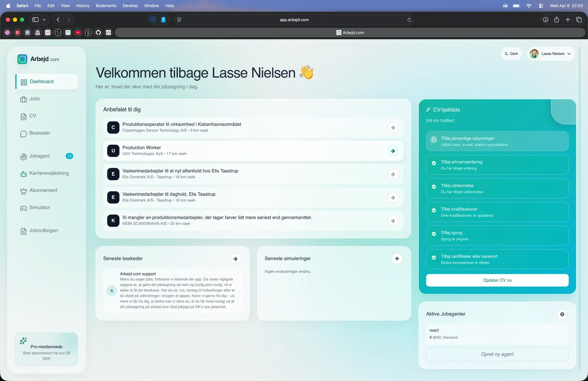Open the Apple menu
This screenshot has height=381, width=588.
pyautogui.click(x=8, y=6)
